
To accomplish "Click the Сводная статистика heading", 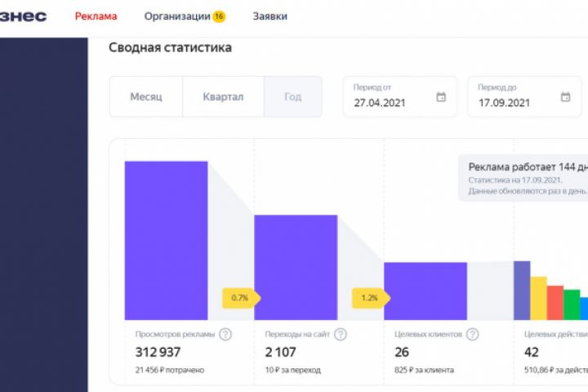I will 170,47.
